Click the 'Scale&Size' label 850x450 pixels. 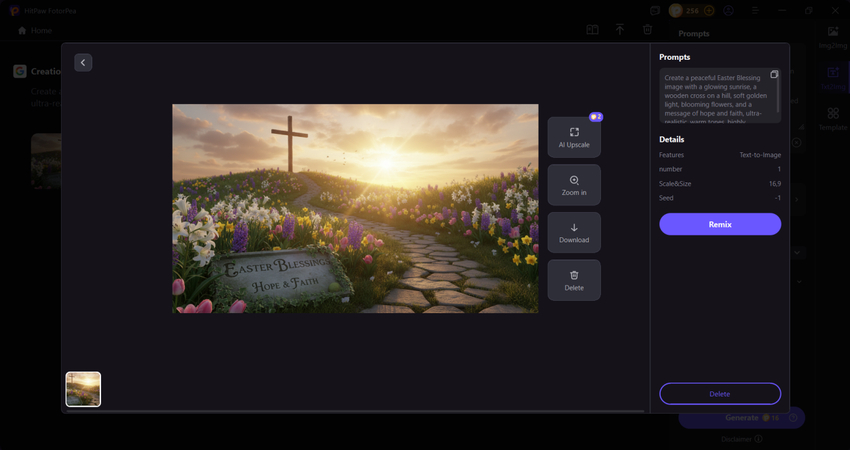[675, 184]
